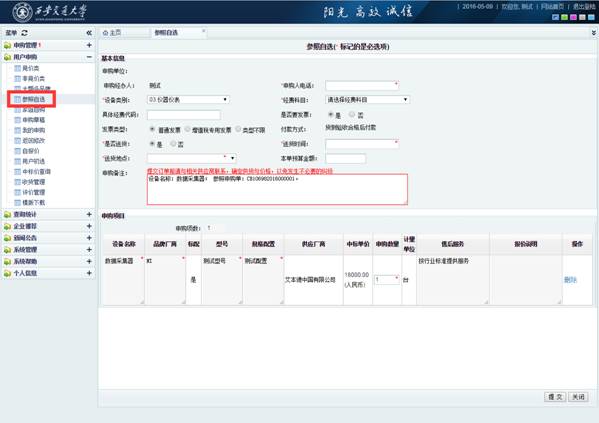Click the 关闭 button
Screen dimensions: 599x423
tap(578, 397)
